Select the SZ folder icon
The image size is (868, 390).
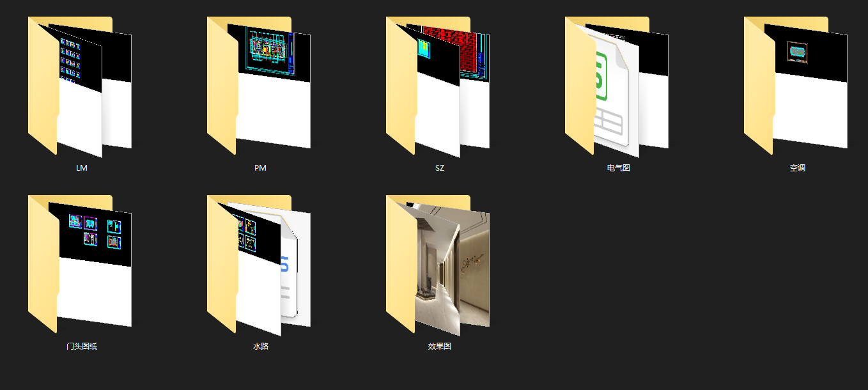tap(438, 87)
